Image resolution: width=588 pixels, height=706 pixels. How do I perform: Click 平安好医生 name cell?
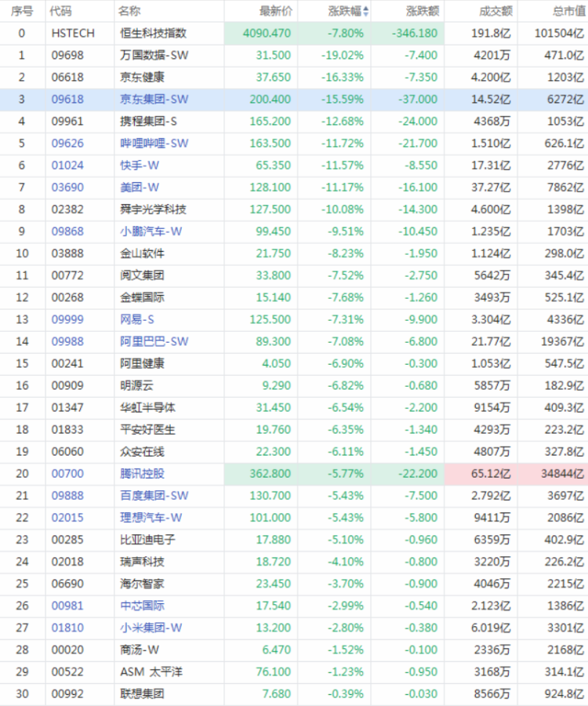click(147, 430)
